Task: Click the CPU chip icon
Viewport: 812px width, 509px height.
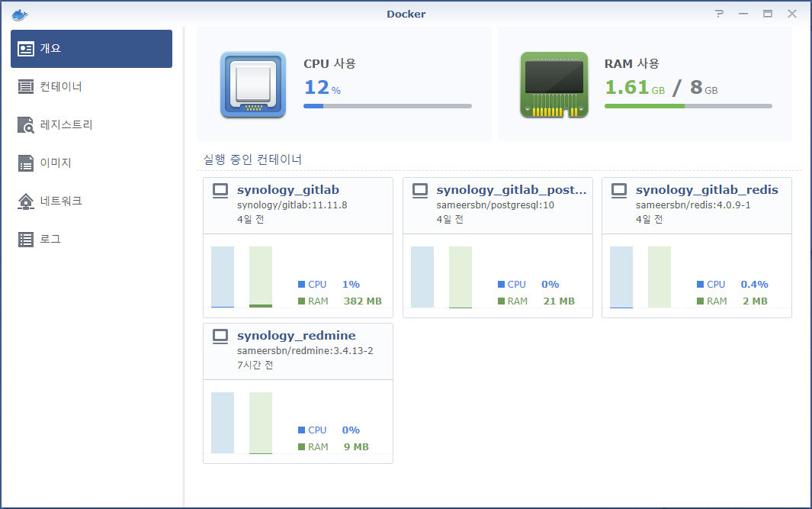Action: tap(253, 85)
